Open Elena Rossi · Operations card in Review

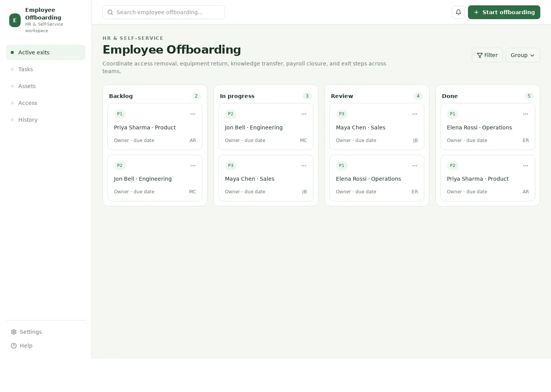coord(377,178)
